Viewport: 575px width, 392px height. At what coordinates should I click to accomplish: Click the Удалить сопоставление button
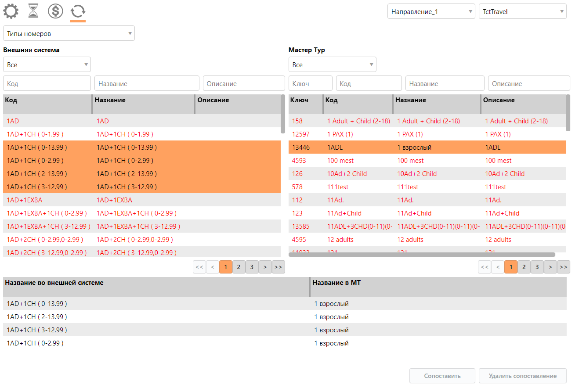[522, 376]
